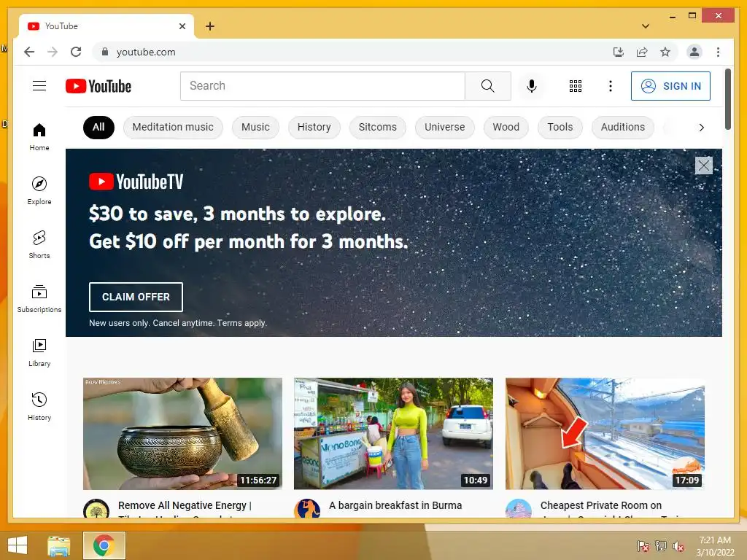Image resolution: width=747 pixels, height=560 pixels.
Task: Go to Home in sidebar
Action: coord(39,137)
